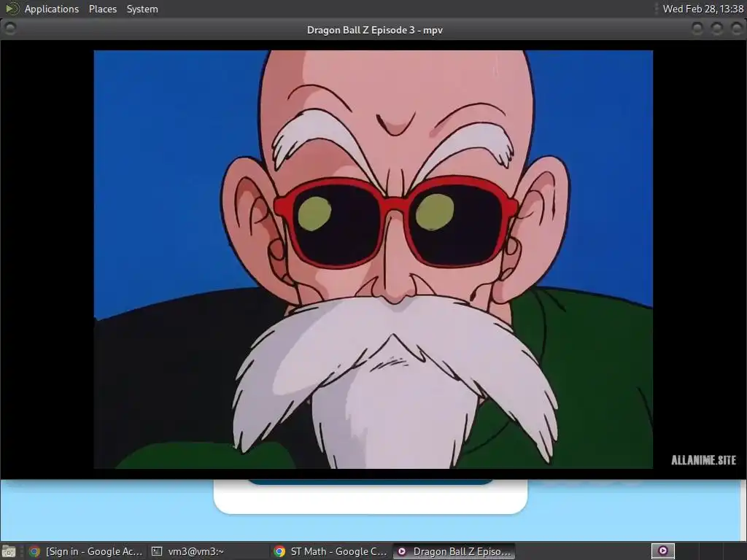The width and height of the screenshot is (747, 560).
Task: Open the Places menu
Action: point(102,9)
